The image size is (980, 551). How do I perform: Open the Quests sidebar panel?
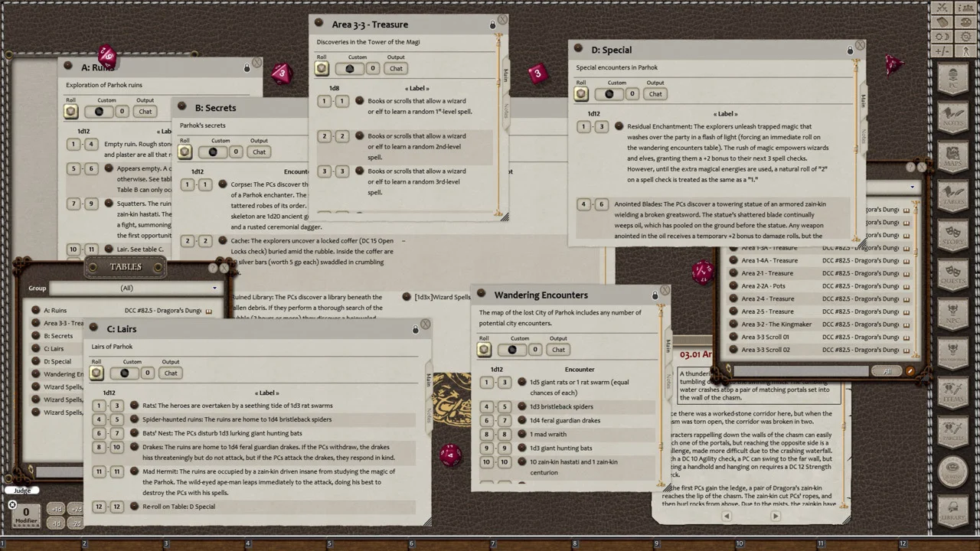point(952,274)
